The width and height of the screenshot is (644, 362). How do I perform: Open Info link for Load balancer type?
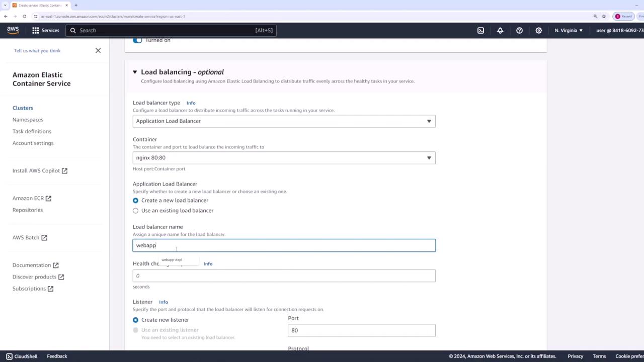pyautogui.click(x=191, y=103)
